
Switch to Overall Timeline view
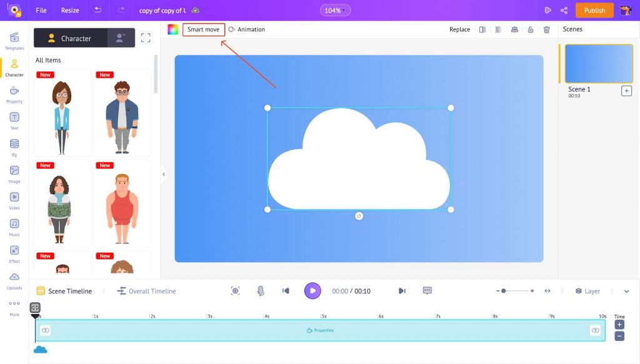(147, 291)
